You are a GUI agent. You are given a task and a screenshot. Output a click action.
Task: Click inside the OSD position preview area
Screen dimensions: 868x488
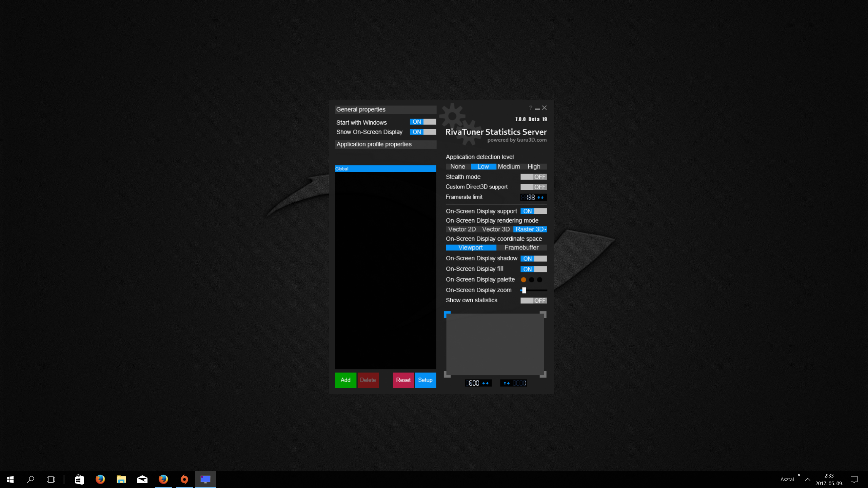tap(495, 344)
